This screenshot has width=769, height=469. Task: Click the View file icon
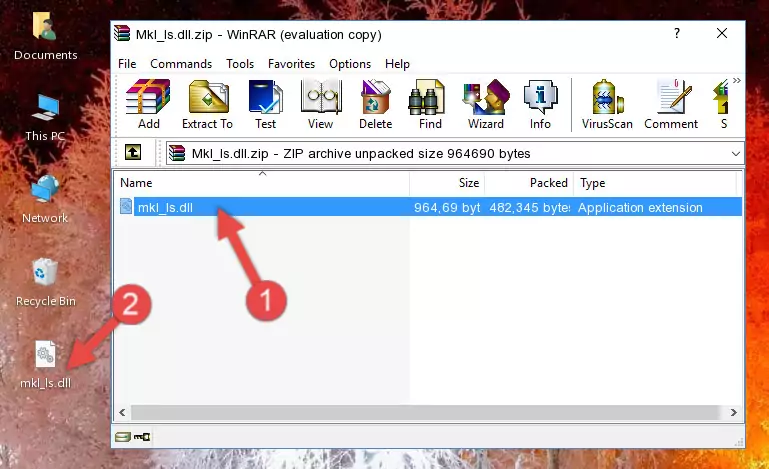(x=321, y=104)
